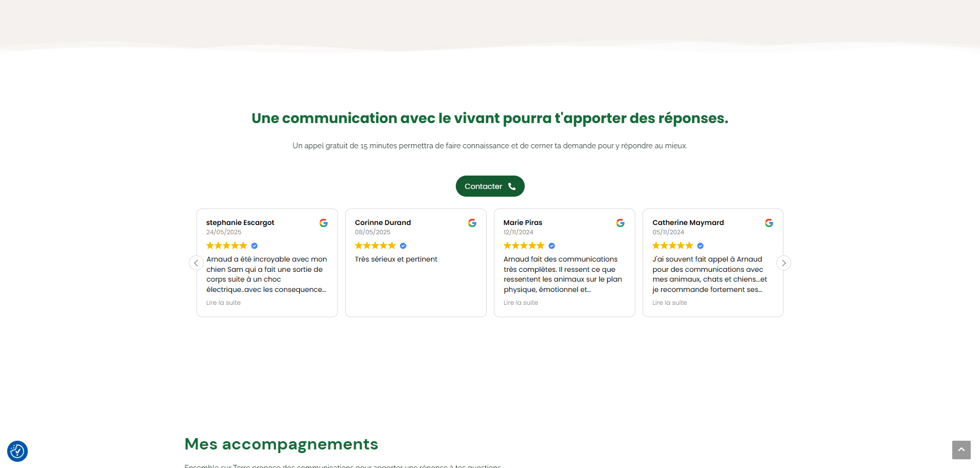Advance reviews carousel with right arrow
Screen dimensions: 980x468
pyautogui.click(x=783, y=263)
